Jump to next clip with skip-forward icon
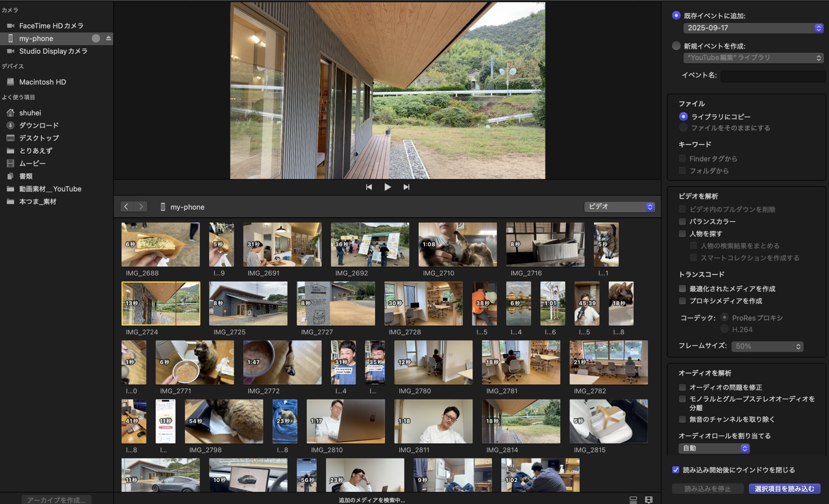The image size is (829, 504). [406, 187]
